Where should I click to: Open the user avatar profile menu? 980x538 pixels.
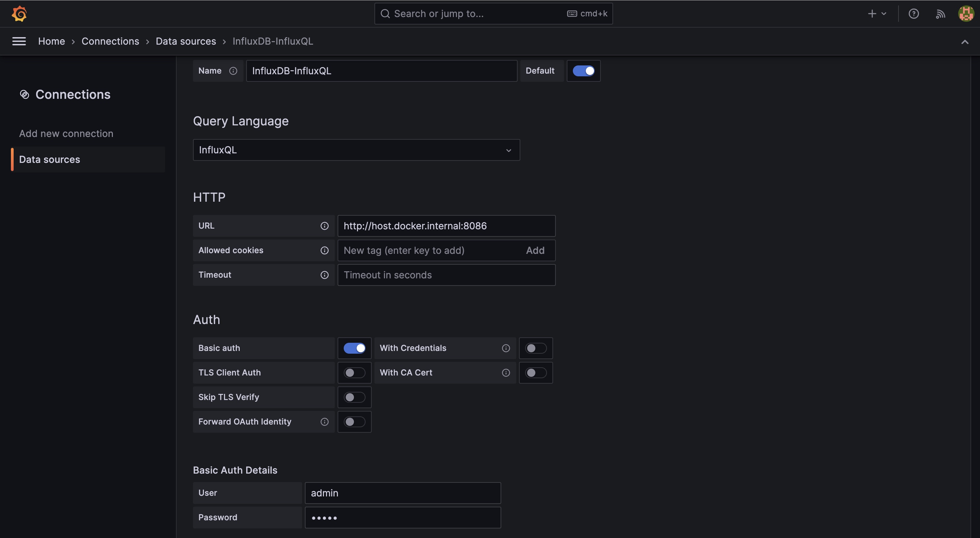click(x=966, y=14)
